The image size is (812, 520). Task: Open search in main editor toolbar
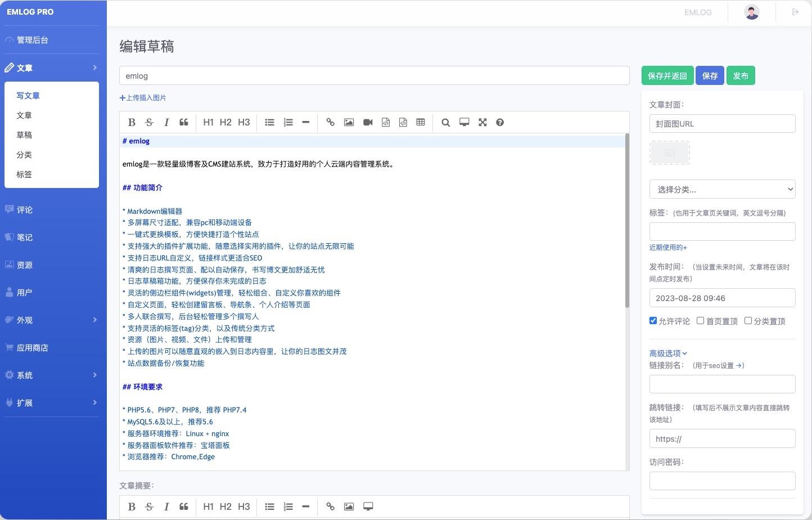click(x=445, y=122)
